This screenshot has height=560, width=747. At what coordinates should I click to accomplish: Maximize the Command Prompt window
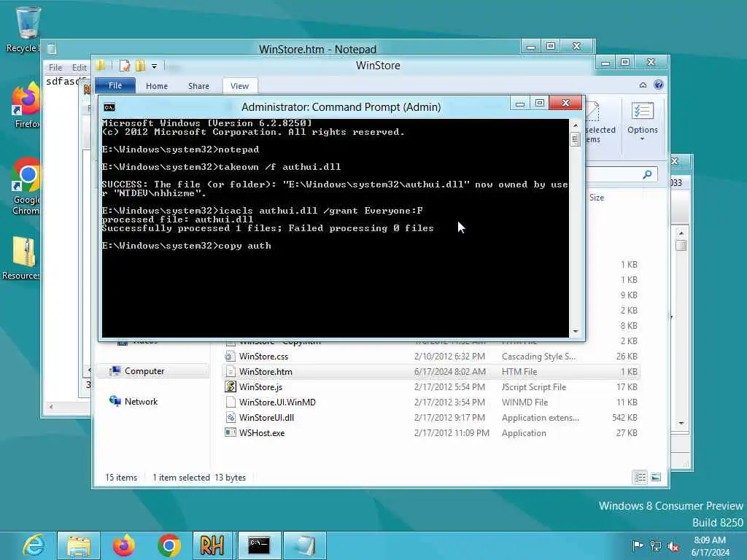539,103
